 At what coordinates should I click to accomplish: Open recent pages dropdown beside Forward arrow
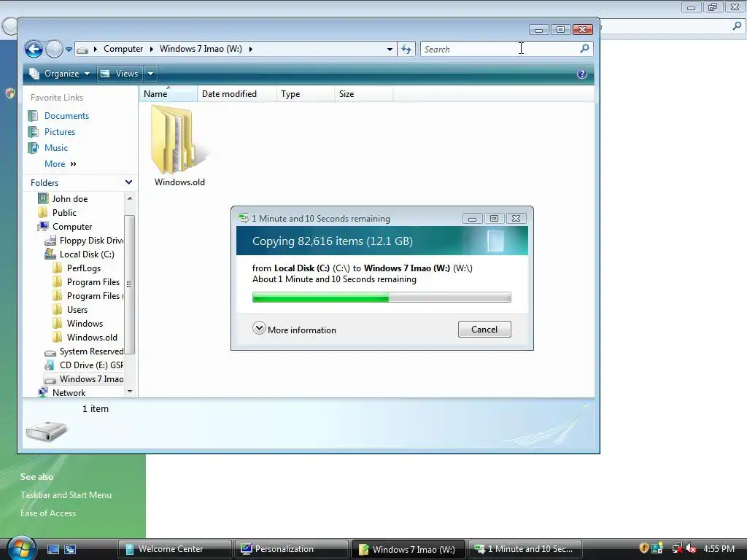click(69, 50)
